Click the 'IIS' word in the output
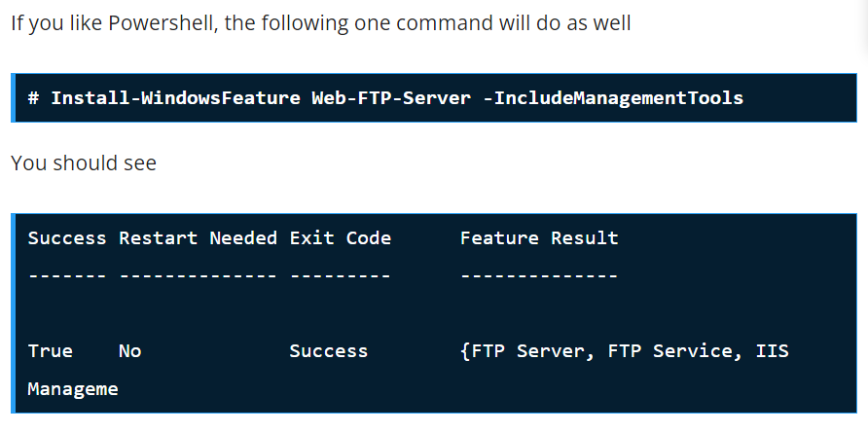 772,351
